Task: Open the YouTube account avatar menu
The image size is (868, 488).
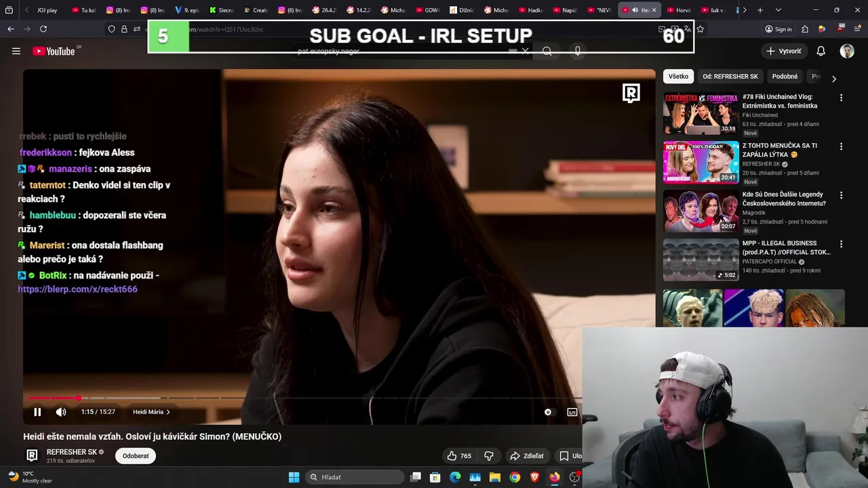Action: pyautogui.click(x=847, y=51)
